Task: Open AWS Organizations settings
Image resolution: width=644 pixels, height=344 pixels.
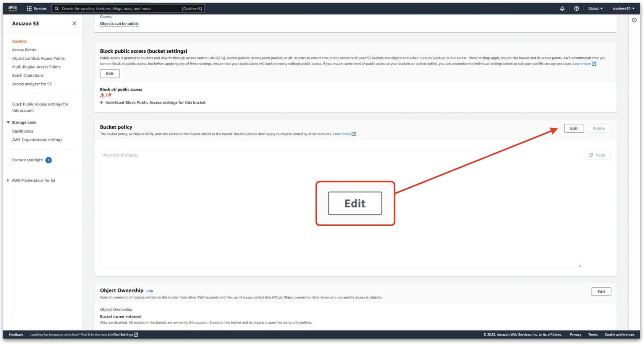Action: 37,140
